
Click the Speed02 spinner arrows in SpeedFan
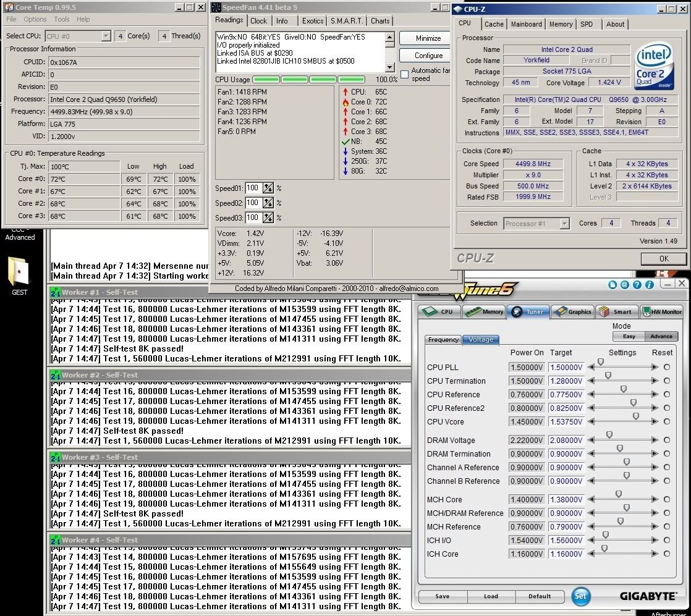point(268,203)
